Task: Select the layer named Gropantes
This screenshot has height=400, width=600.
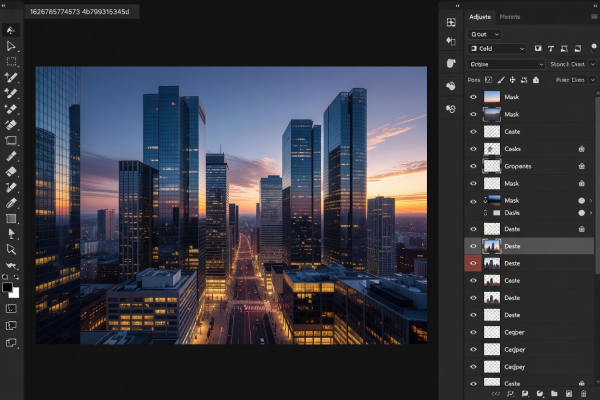Action: point(518,166)
